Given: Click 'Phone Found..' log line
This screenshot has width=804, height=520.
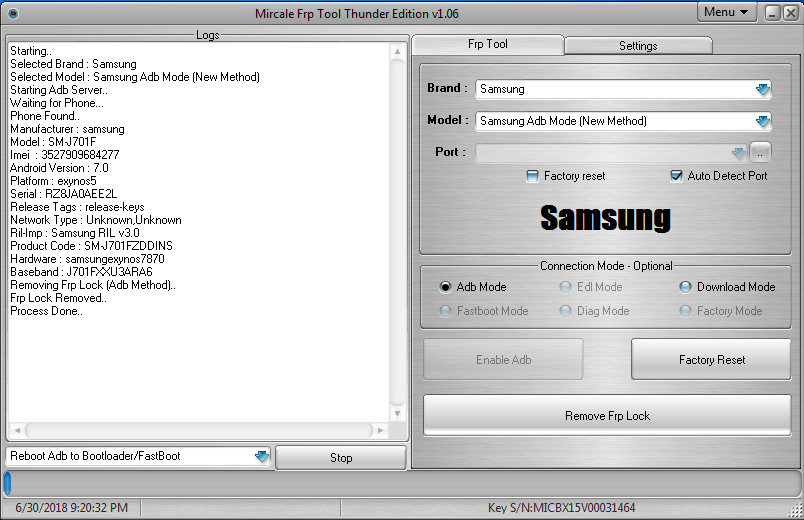Looking at the screenshot, I should coord(45,116).
